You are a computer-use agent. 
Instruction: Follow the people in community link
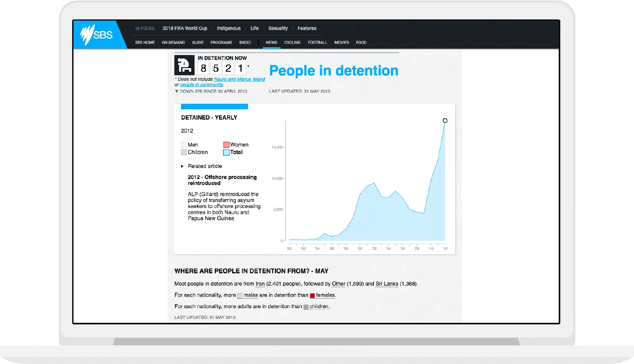[x=201, y=85]
